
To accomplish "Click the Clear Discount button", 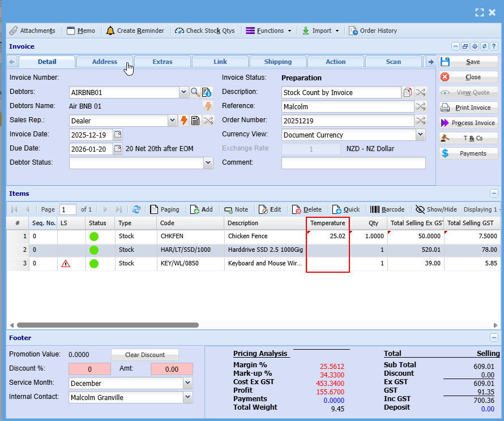I will point(144,355).
